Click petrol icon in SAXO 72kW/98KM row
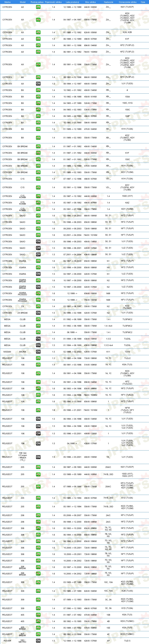Viewport: 149px width, 644px height. (38, 229)
